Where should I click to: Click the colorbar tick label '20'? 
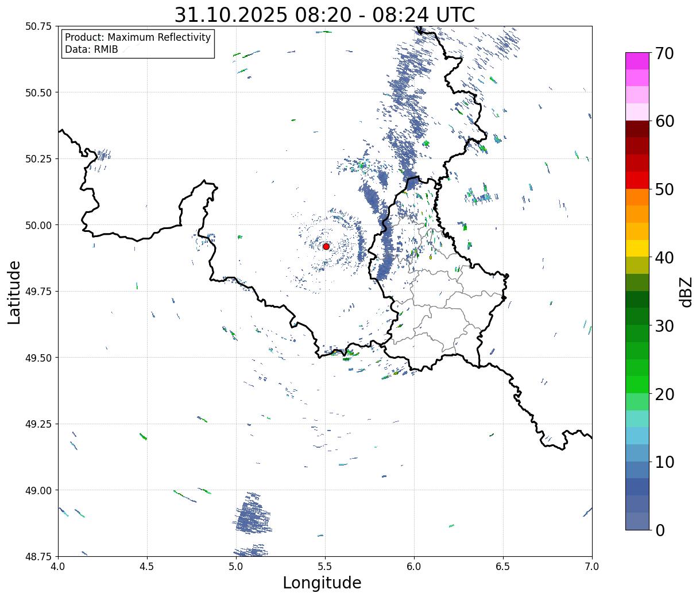[664, 394]
